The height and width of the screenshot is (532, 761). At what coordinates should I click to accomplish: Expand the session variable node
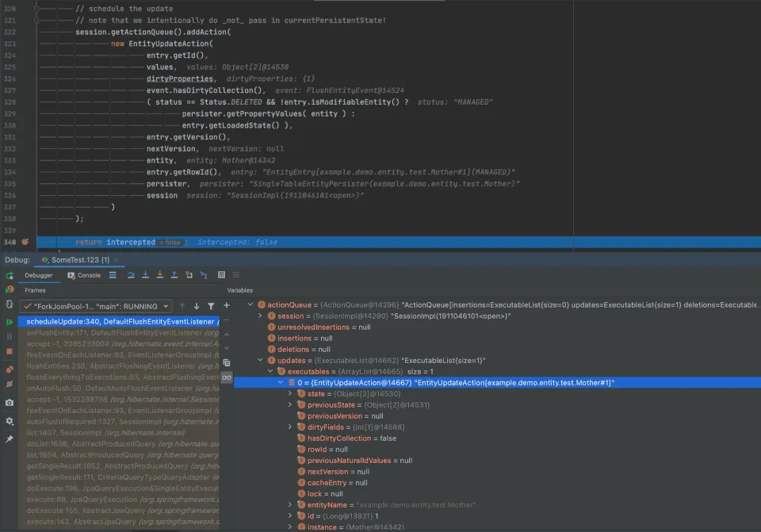pyautogui.click(x=260, y=316)
